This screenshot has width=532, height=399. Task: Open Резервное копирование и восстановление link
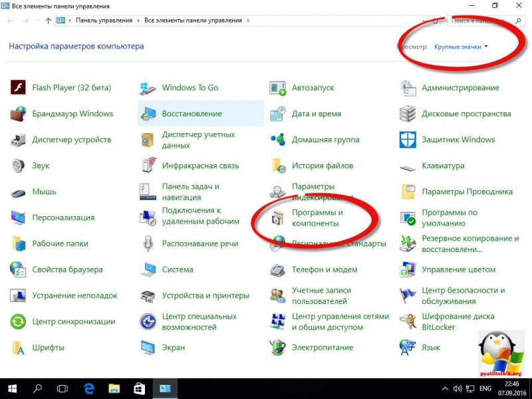point(470,243)
